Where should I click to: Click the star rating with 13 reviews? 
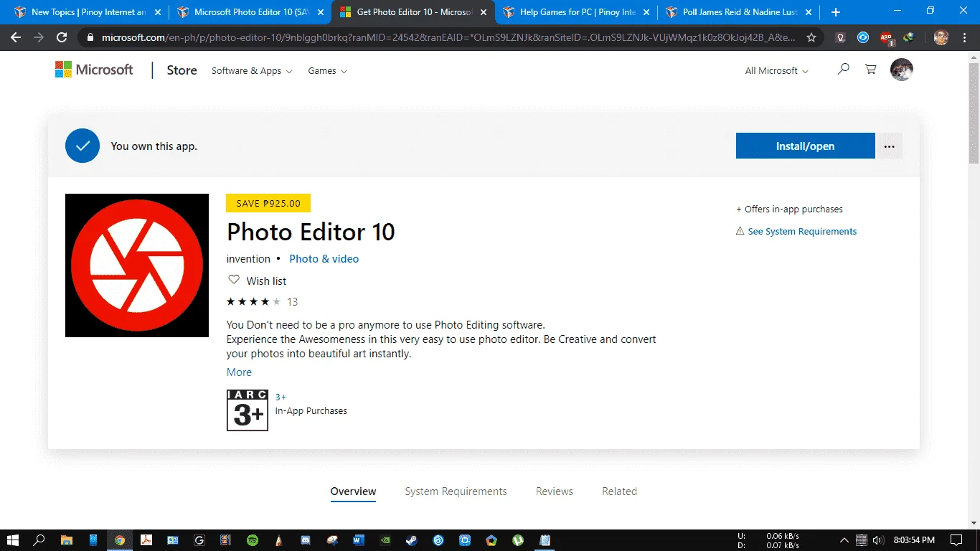pos(262,301)
